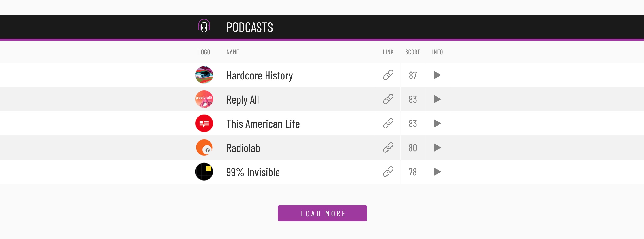
Task: Open the This American Life link icon
Action: [388, 123]
